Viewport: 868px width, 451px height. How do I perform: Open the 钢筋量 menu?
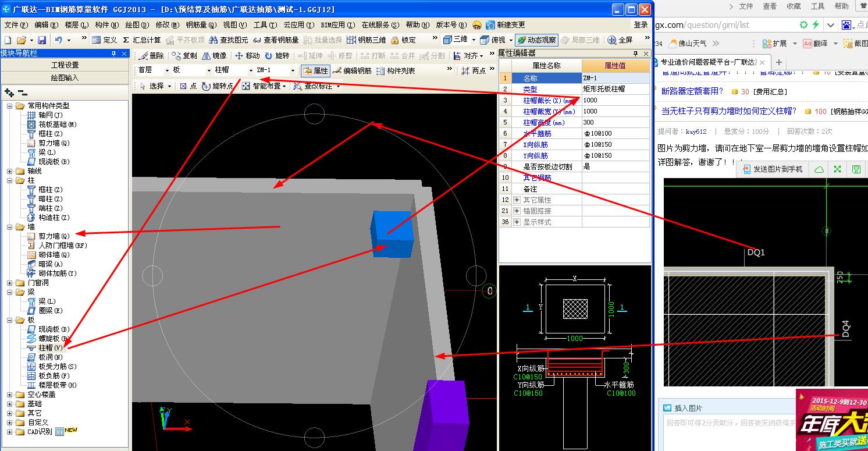[201, 25]
